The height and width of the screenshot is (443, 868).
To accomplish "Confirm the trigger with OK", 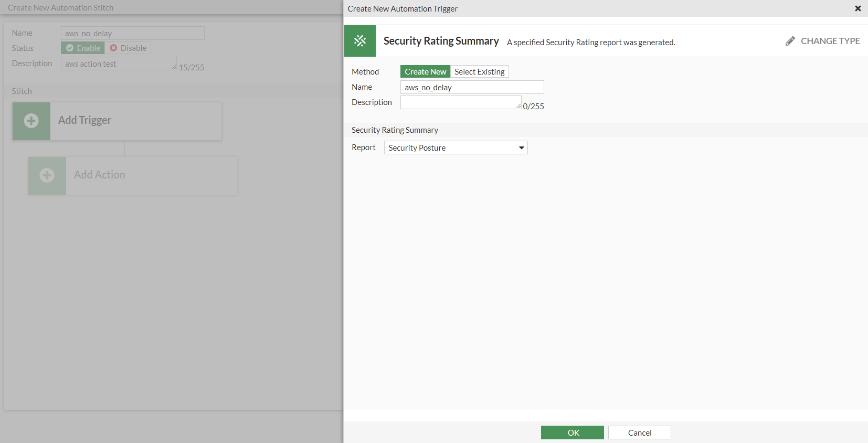I will (x=572, y=433).
